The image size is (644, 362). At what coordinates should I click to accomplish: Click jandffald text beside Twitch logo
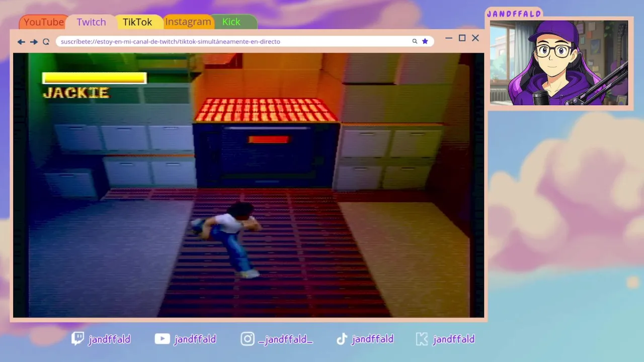coord(109,339)
